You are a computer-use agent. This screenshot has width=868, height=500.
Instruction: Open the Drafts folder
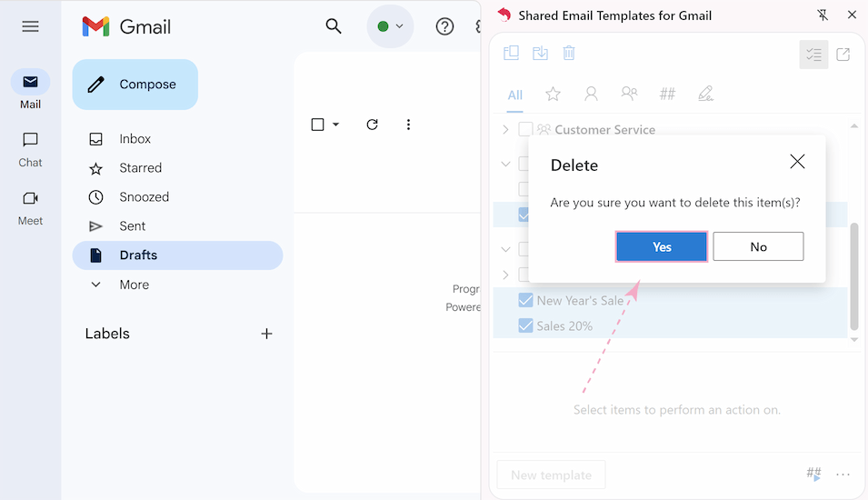(177, 255)
